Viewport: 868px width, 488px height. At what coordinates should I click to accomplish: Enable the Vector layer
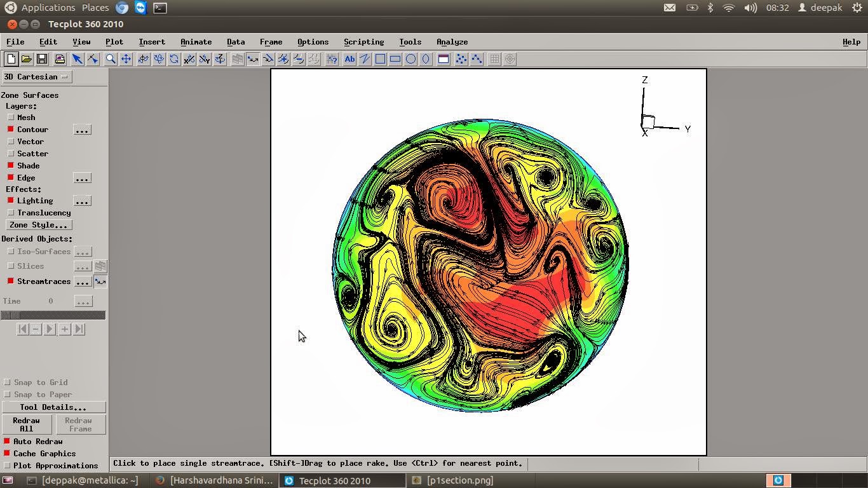click(11, 142)
